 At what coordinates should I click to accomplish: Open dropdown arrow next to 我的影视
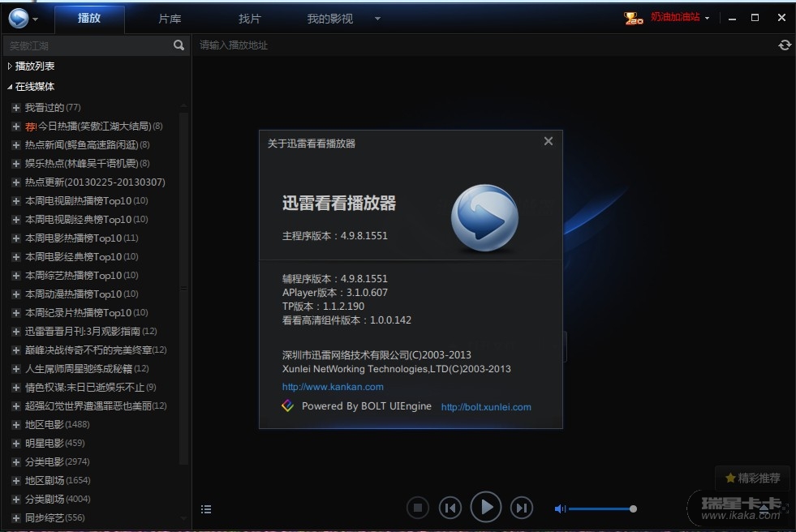tap(377, 19)
